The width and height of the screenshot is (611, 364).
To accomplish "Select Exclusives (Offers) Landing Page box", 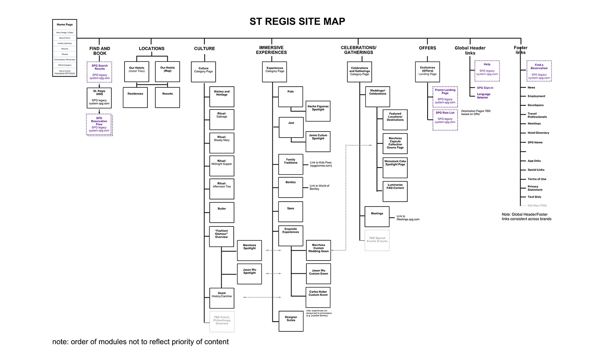I will [428, 72].
